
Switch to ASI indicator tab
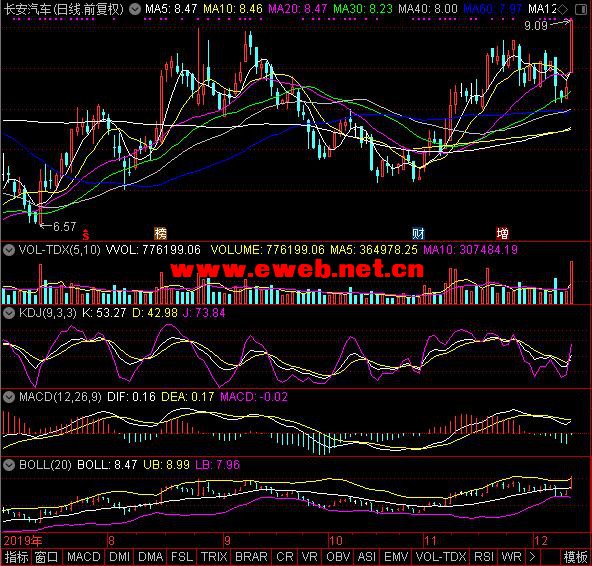367,557
